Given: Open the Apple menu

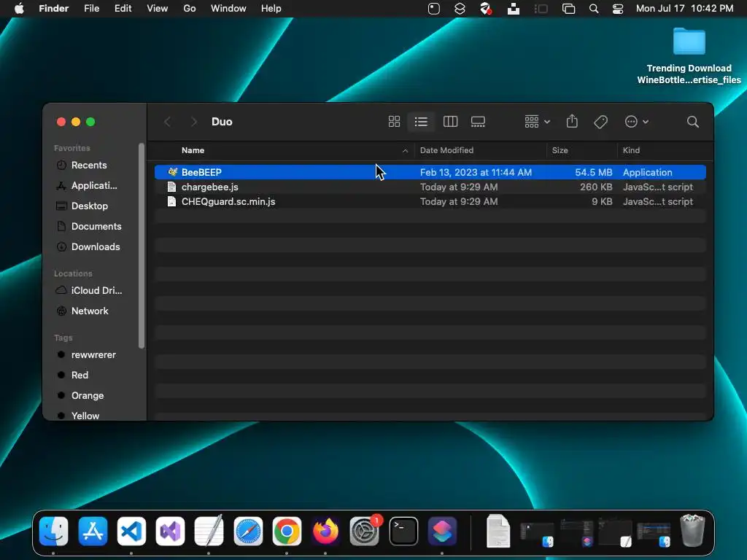Looking at the screenshot, I should click(x=19, y=9).
